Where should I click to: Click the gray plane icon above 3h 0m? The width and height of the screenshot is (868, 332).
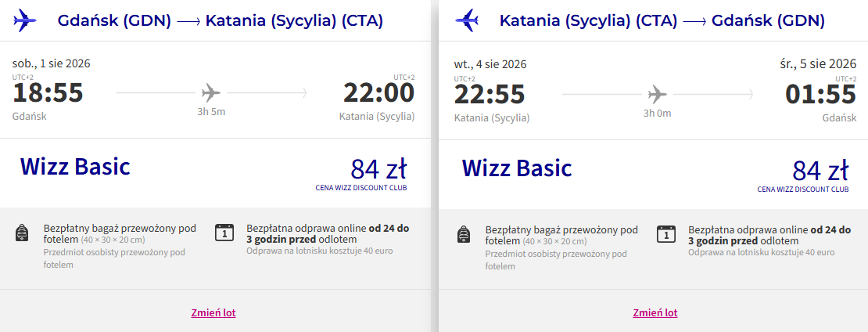pyautogui.click(x=657, y=94)
